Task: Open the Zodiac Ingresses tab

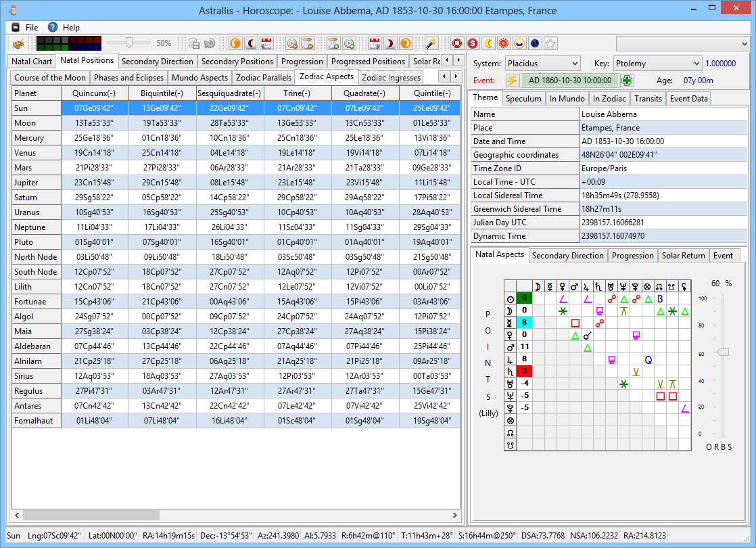Action: [x=391, y=78]
